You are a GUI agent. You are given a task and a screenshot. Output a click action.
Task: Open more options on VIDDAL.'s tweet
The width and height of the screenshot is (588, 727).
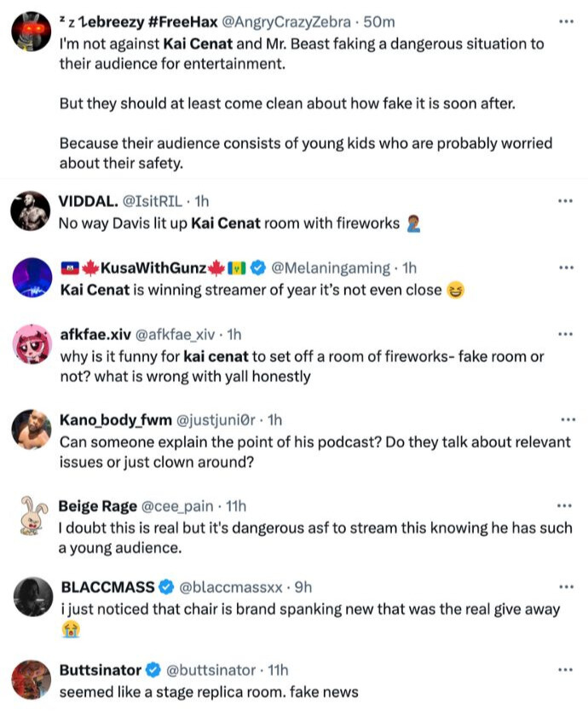tap(565, 201)
